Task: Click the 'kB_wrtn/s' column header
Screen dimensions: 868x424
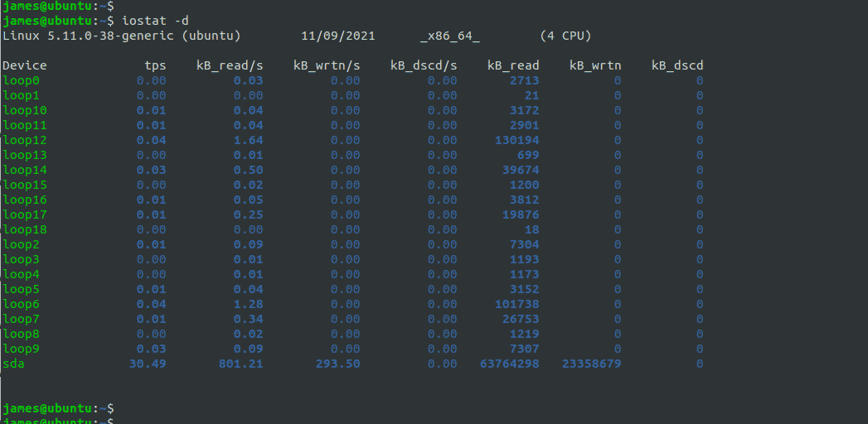Action: (x=327, y=65)
